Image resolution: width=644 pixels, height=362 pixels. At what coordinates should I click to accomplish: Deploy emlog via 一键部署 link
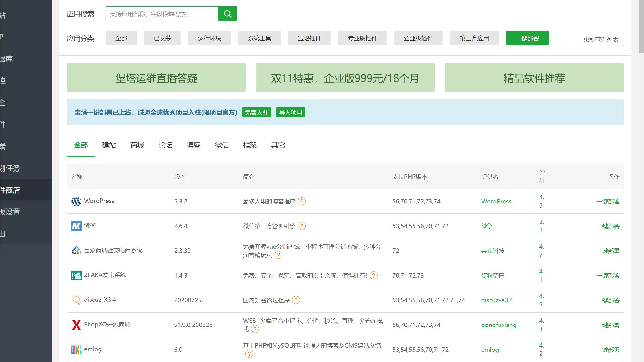[608, 350]
